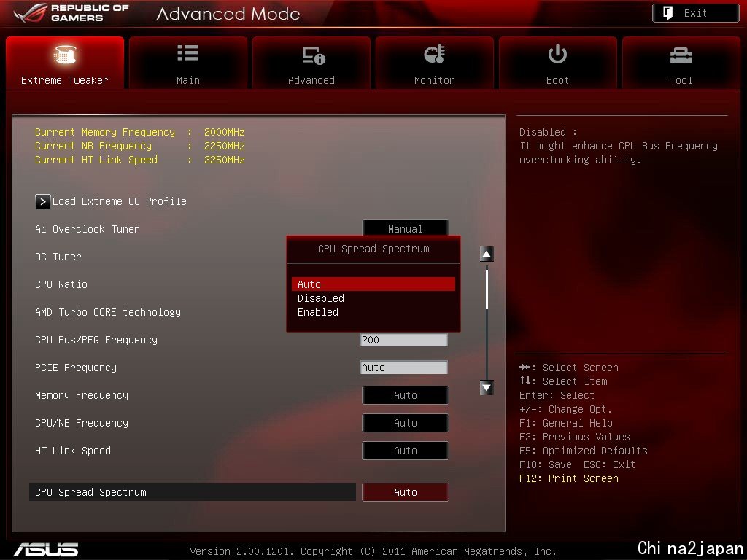Click the scroll up arrow
Viewport: 747px width, 560px height.
pyautogui.click(x=487, y=254)
